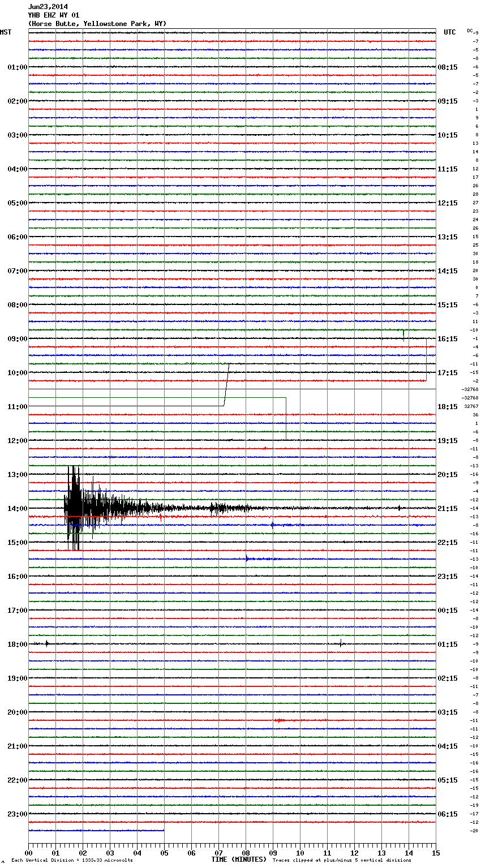Select the 12:00 MST time label
Screen dimensions: 481x868
(x=17, y=441)
